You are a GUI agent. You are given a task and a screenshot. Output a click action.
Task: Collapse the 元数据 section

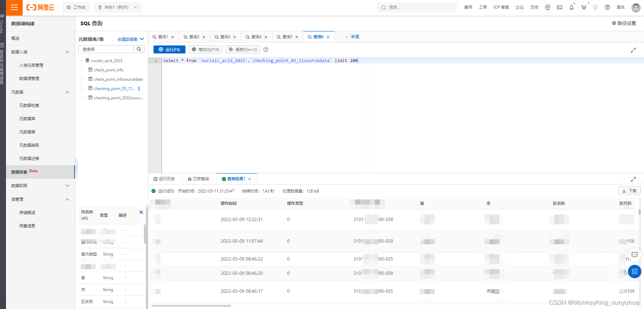pos(67,92)
